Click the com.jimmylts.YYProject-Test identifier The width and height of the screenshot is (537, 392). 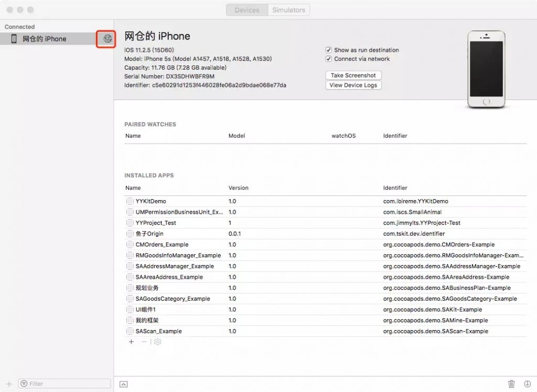pyautogui.click(x=422, y=223)
